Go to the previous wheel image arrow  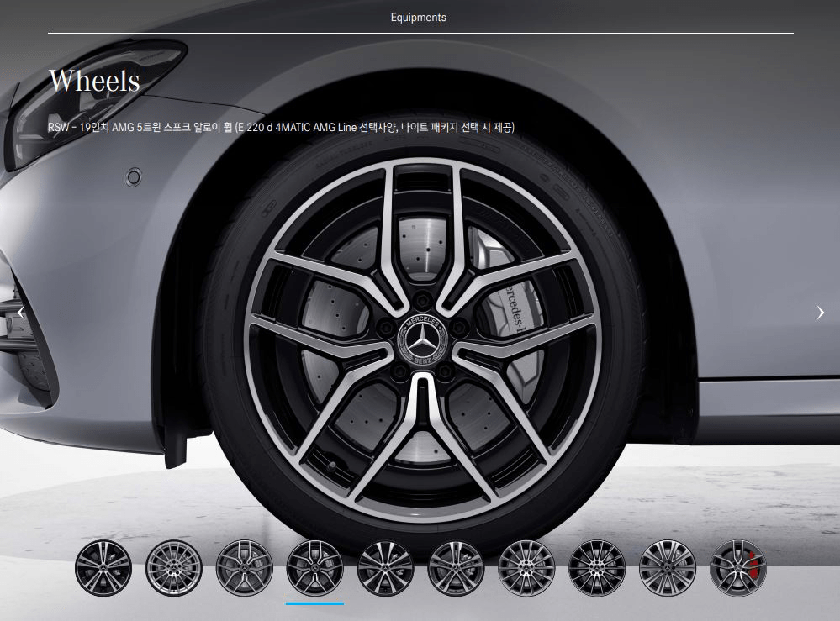tap(20, 313)
